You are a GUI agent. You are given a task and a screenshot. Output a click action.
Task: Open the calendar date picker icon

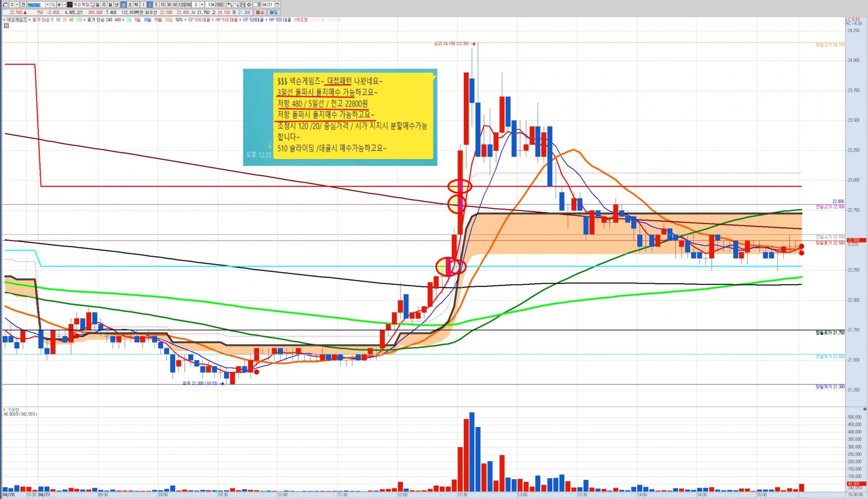tap(277, 5)
